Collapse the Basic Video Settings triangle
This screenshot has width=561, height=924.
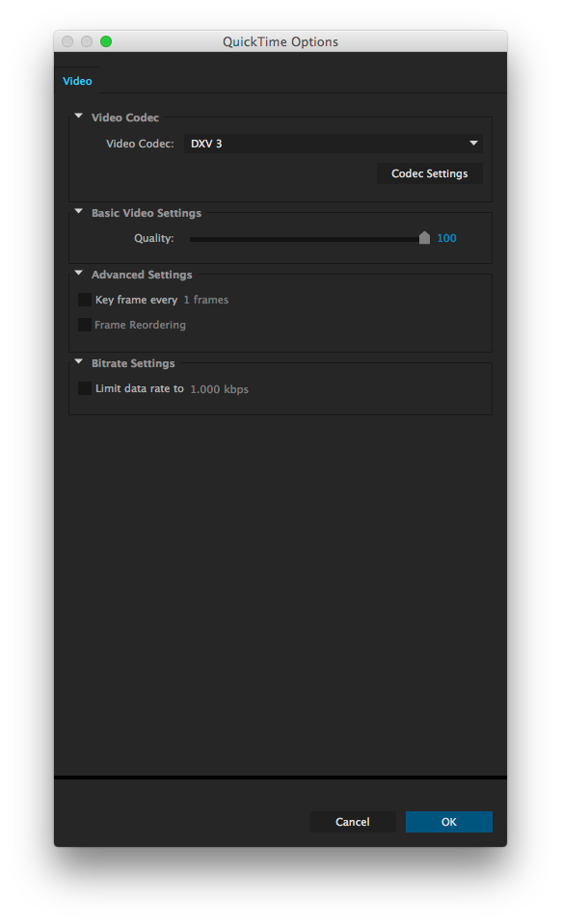(x=78, y=212)
